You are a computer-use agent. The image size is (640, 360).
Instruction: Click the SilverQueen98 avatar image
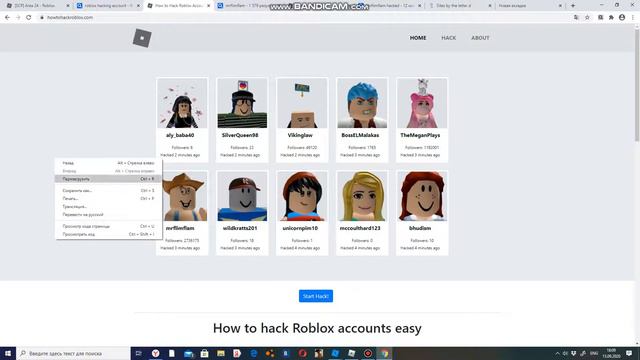[x=242, y=103]
